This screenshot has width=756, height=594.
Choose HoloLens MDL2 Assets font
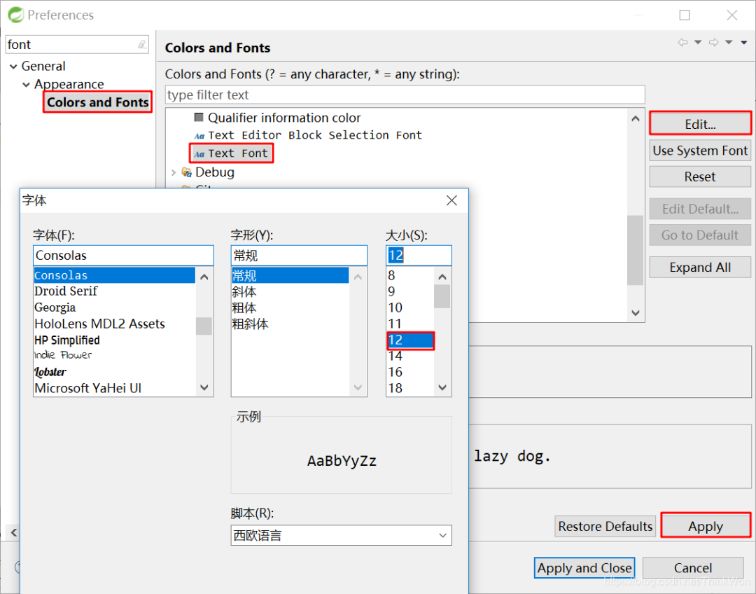point(114,324)
